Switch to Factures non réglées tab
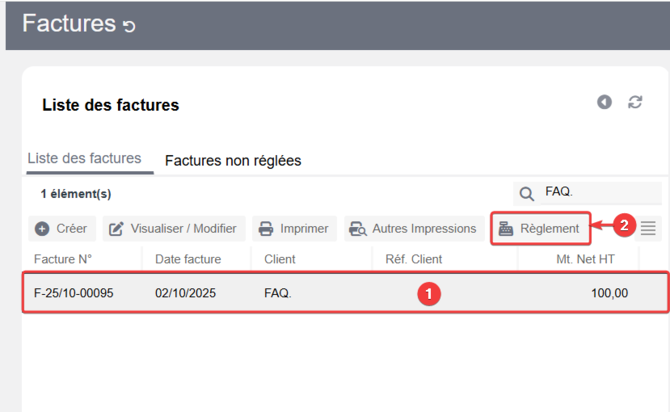 click(233, 161)
